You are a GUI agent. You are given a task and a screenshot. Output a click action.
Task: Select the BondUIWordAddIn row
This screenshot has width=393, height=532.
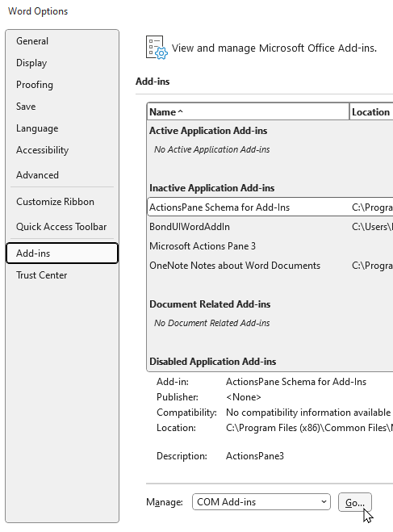(270, 227)
